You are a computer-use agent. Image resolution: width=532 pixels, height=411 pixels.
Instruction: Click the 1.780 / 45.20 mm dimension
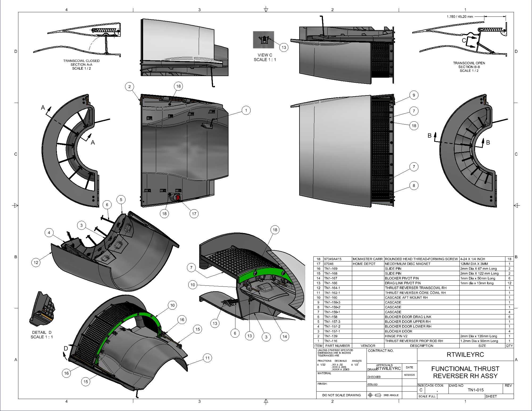pos(460,16)
